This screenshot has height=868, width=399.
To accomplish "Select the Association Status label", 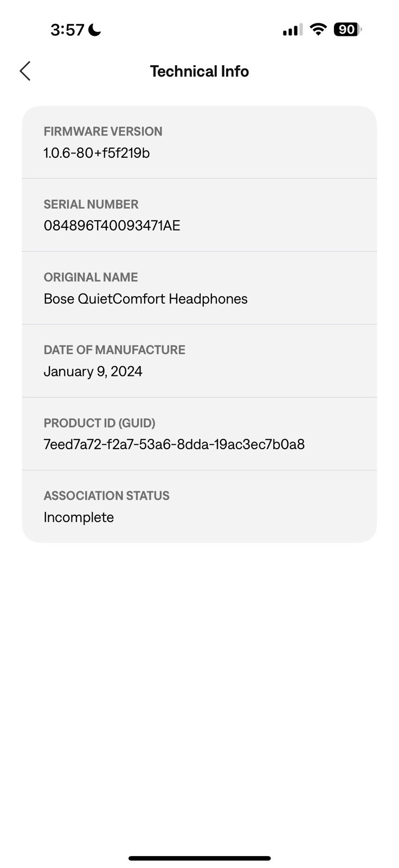I will 106,495.
